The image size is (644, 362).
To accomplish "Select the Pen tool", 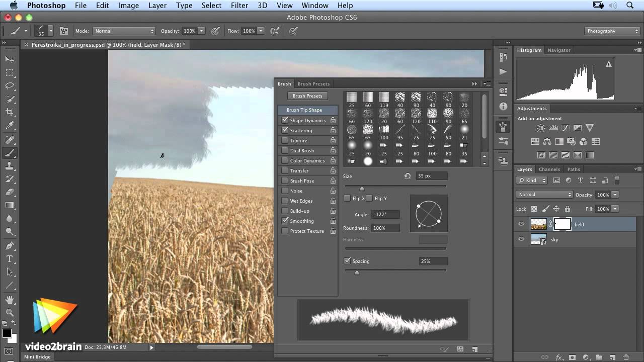I will coord(10,246).
